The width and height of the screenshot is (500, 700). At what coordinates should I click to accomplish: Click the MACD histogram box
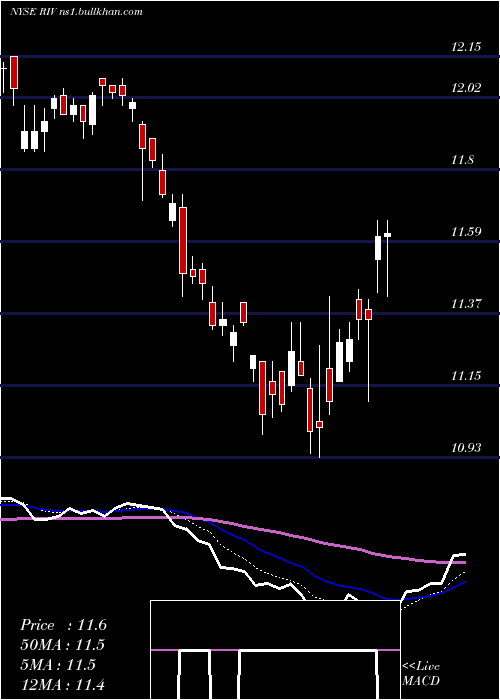coord(275,650)
